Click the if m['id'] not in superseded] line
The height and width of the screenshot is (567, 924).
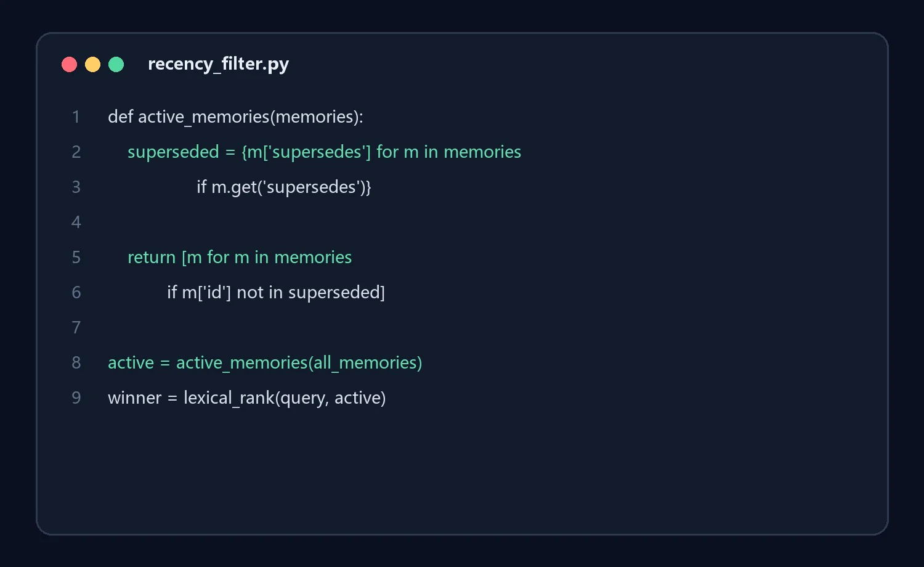276,292
